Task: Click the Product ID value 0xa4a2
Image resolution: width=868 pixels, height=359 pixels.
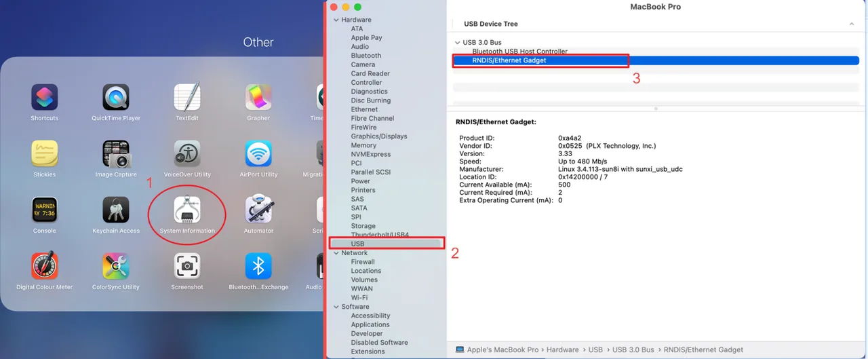Action: click(571, 138)
